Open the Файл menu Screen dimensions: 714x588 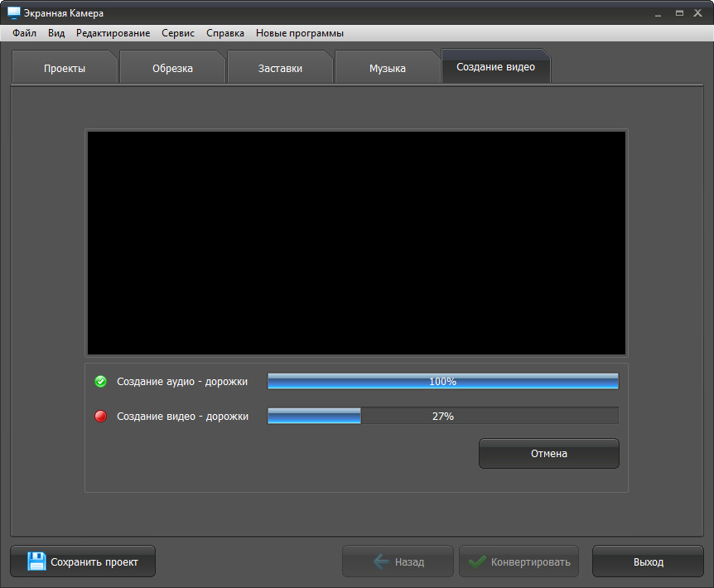click(x=24, y=33)
